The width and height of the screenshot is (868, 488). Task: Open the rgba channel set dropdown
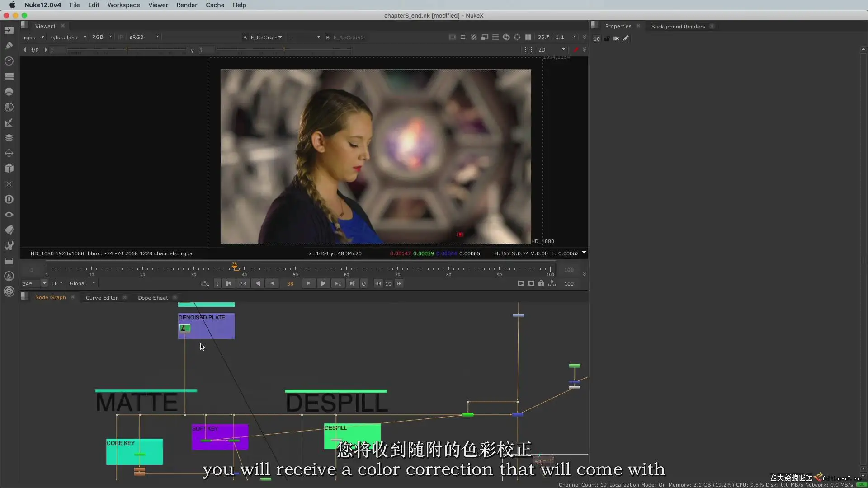tap(34, 38)
